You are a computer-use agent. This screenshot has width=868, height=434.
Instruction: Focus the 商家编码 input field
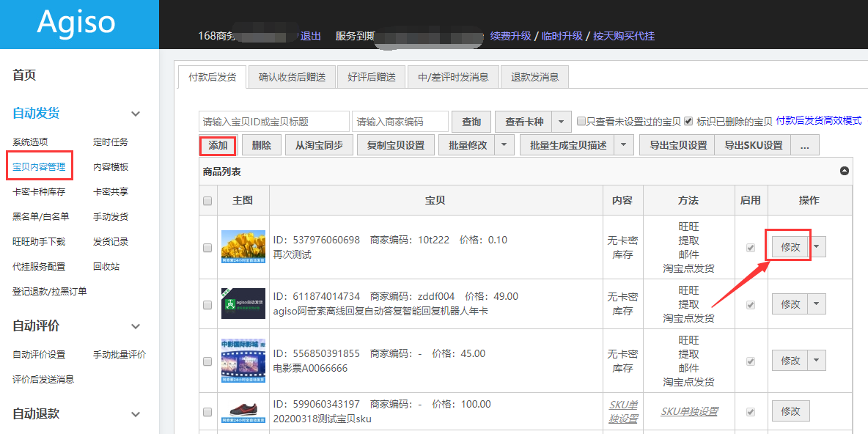click(400, 122)
